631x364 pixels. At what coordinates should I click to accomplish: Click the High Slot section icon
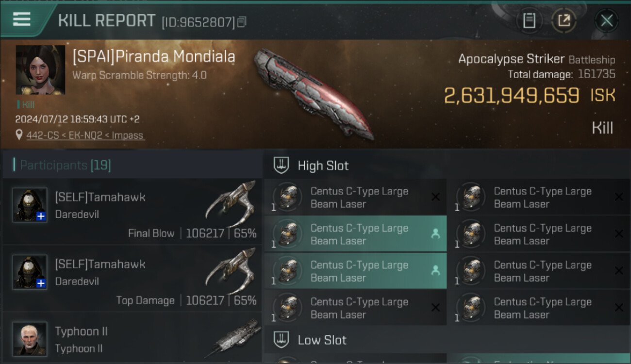coord(282,165)
